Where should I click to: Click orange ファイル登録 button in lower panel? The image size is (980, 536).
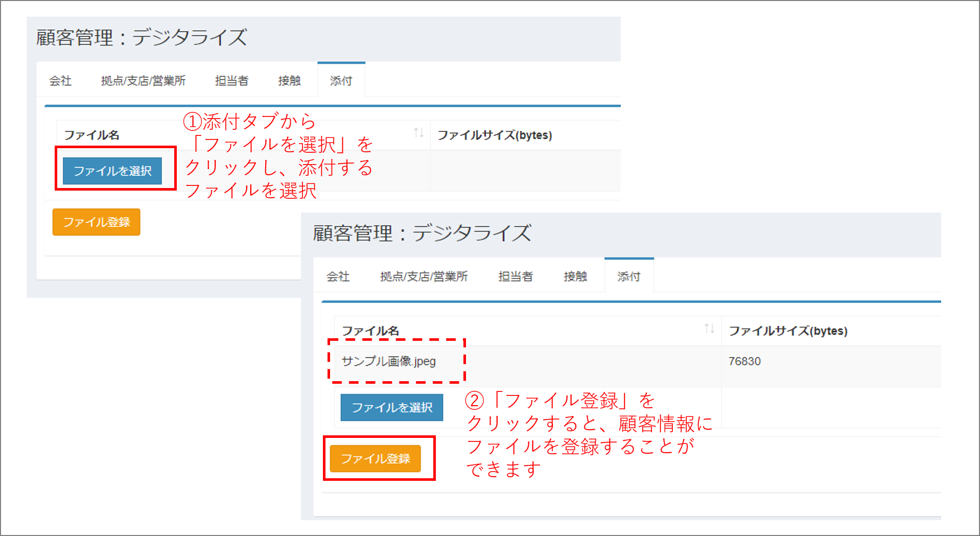pos(375,459)
